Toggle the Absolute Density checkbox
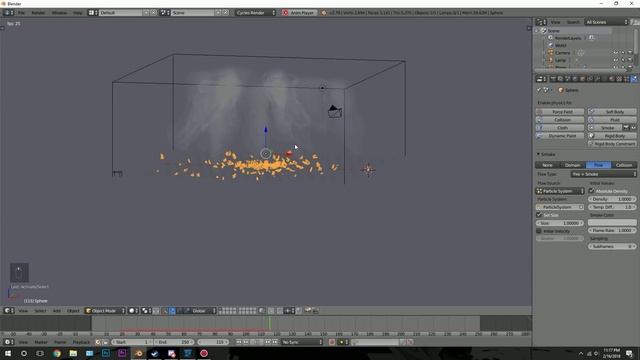The image size is (640, 360). pos(591,191)
